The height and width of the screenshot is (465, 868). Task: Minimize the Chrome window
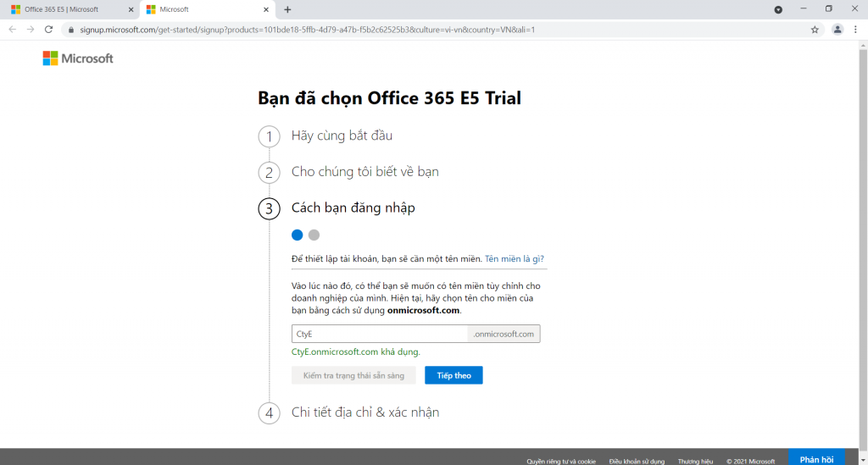point(804,8)
